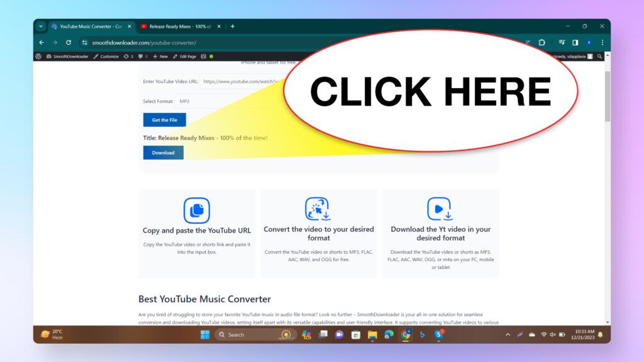The image size is (644, 362).
Task: Click Edit Page in the admin bar
Action: click(x=184, y=57)
